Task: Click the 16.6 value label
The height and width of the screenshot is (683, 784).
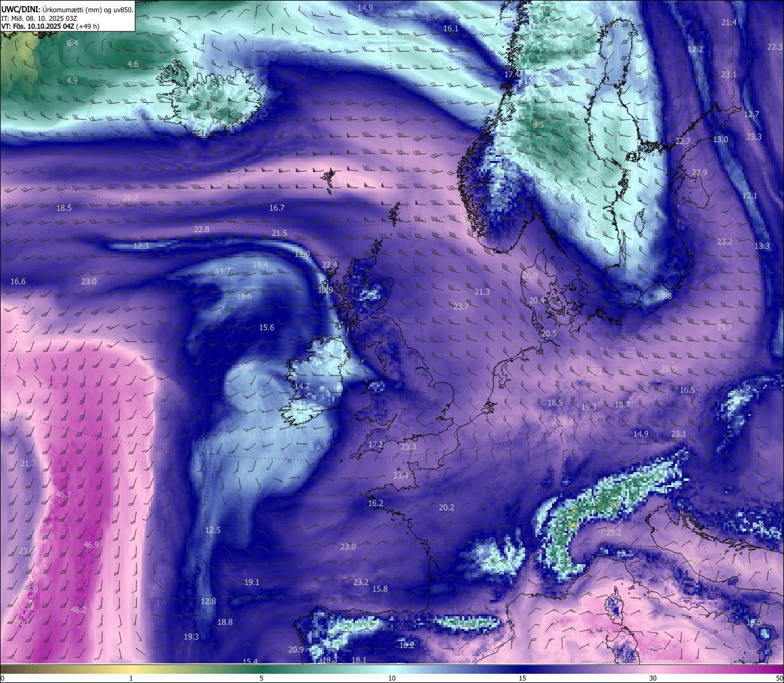Action: pyautogui.click(x=18, y=281)
